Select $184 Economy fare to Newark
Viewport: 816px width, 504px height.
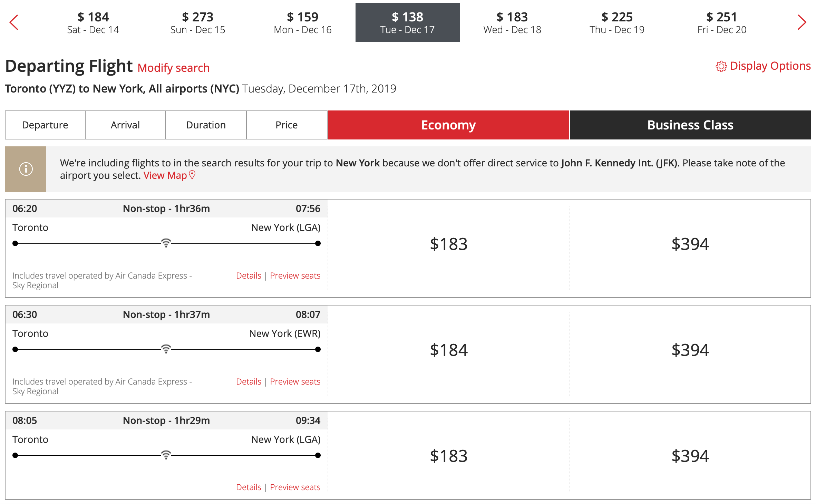[448, 350]
